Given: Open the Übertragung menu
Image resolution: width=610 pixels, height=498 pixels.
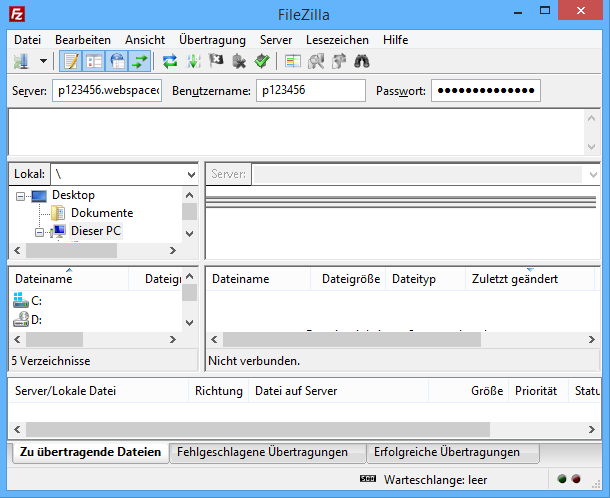Looking at the screenshot, I should pos(212,40).
